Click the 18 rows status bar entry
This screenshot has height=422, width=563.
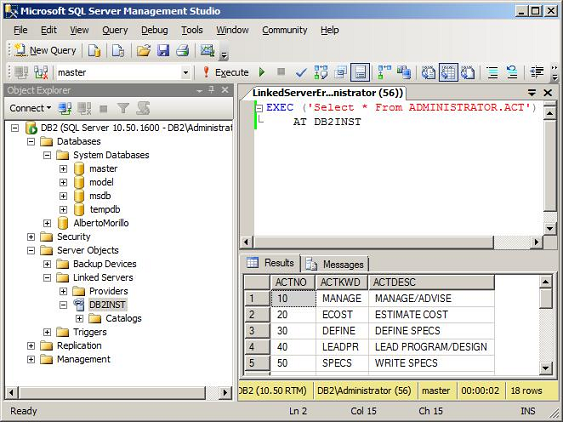click(526, 391)
